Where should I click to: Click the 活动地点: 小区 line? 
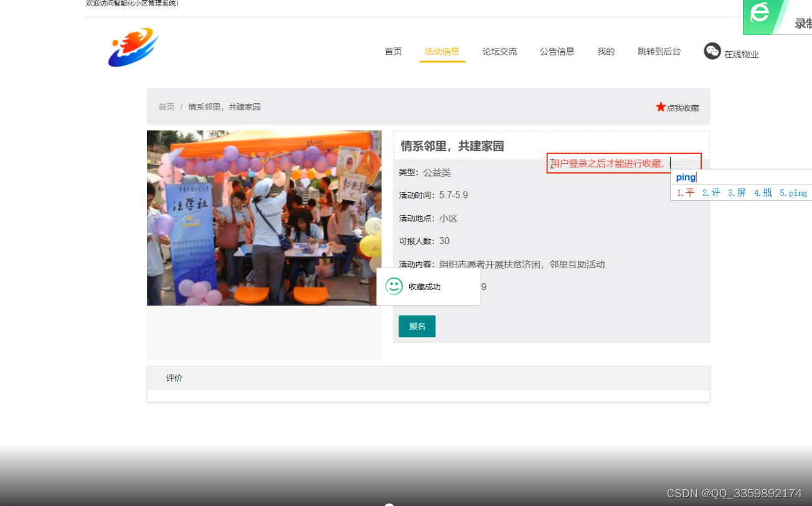click(x=428, y=218)
